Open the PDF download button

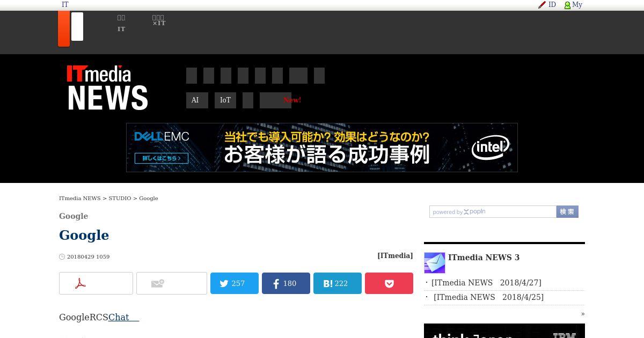(x=96, y=283)
